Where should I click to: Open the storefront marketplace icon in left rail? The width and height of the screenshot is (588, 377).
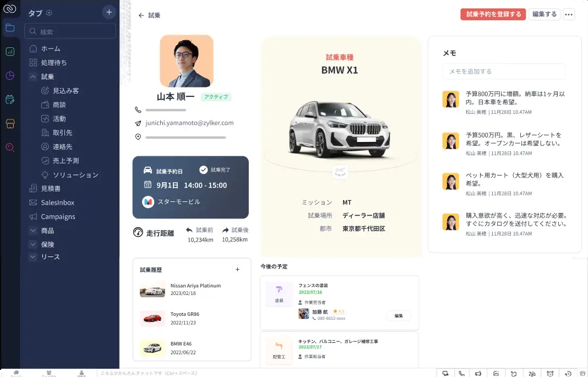pyautogui.click(x=10, y=124)
